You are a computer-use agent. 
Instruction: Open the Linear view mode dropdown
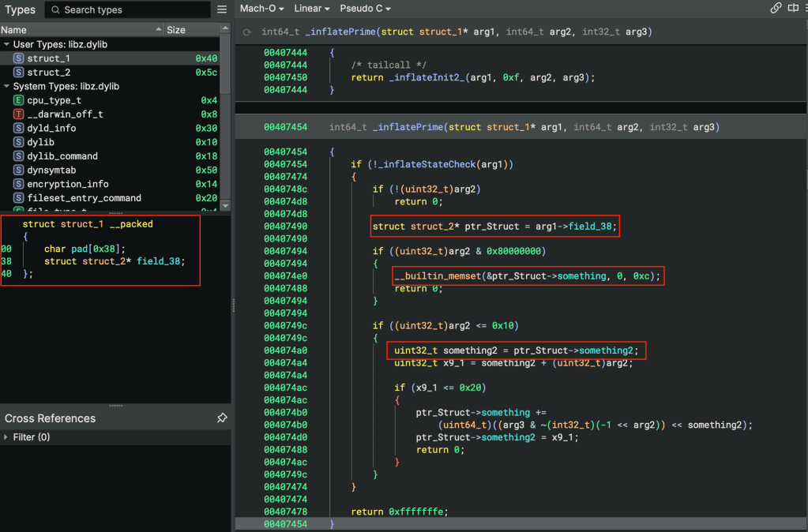(x=313, y=9)
